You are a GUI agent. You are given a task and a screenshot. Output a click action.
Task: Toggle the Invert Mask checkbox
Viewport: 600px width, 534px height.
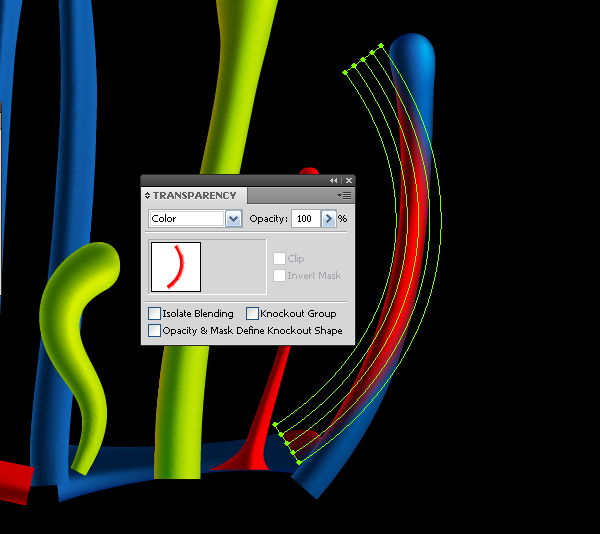pos(279,275)
